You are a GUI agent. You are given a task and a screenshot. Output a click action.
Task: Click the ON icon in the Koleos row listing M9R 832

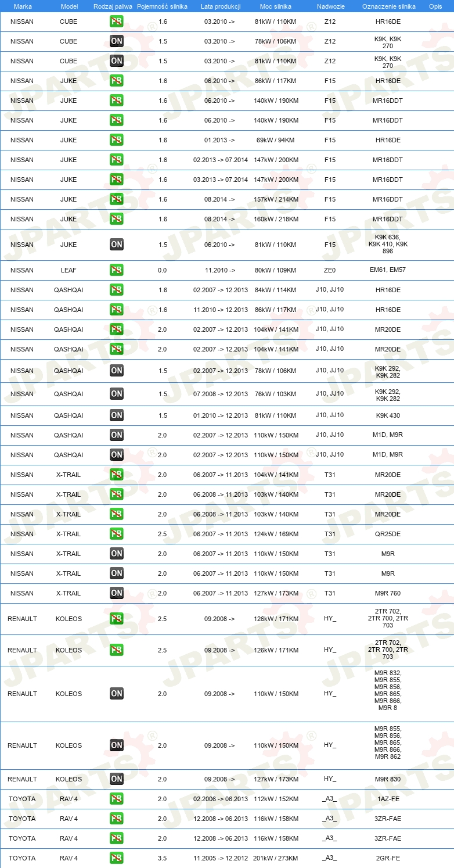click(x=117, y=694)
